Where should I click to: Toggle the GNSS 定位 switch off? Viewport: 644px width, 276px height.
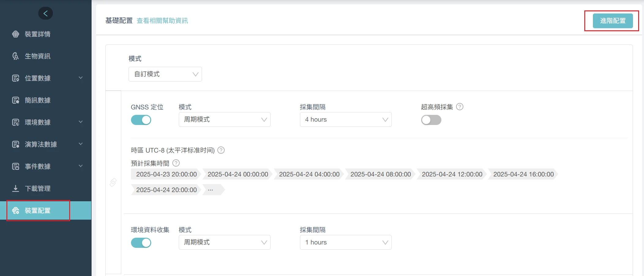(x=141, y=120)
